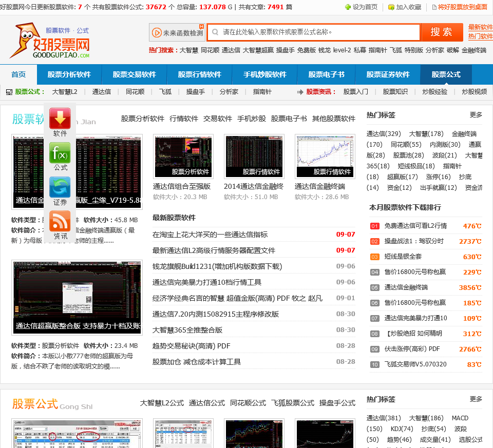Click the 股票公式 picture icon in subnav
The height and width of the screenshot is (448, 493).
point(9,92)
